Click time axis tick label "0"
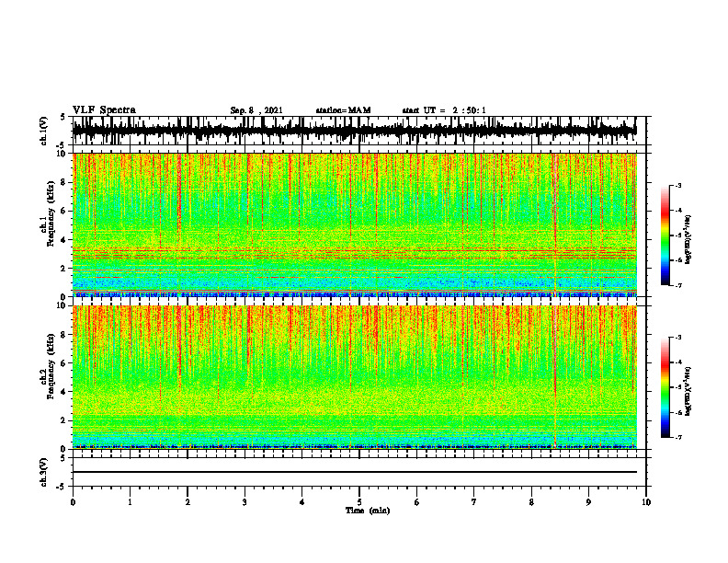728x563 pixels. (73, 502)
